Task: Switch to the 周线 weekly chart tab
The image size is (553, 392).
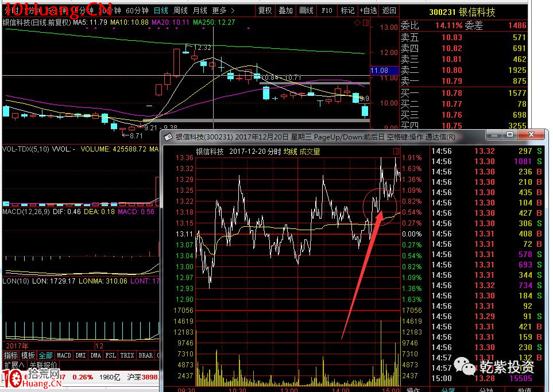Action: point(180,10)
